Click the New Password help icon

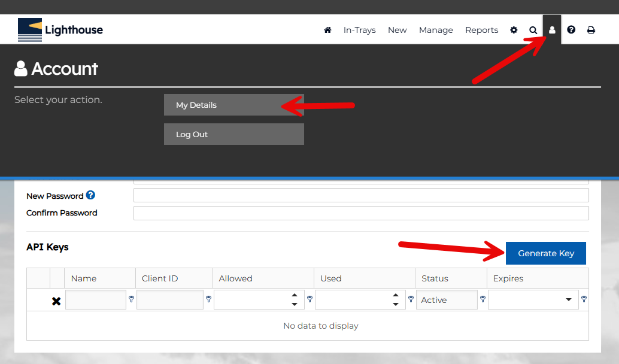(90, 195)
